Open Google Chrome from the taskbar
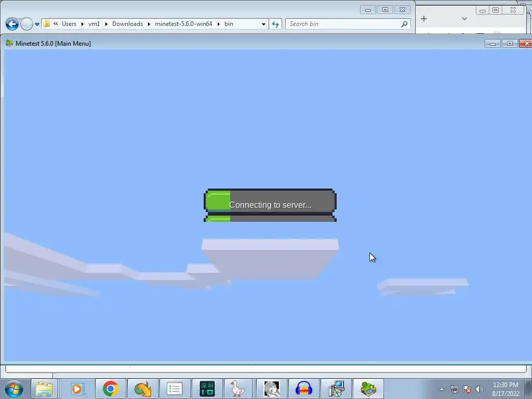The height and width of the screenshot is (399, 532). click(x=110, y=389)
